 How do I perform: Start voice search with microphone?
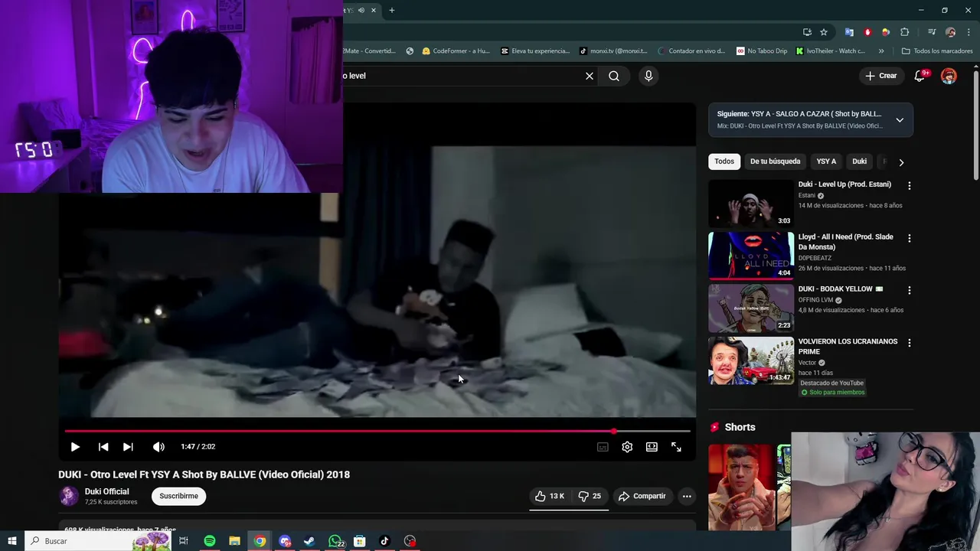(x=648, y=76)
